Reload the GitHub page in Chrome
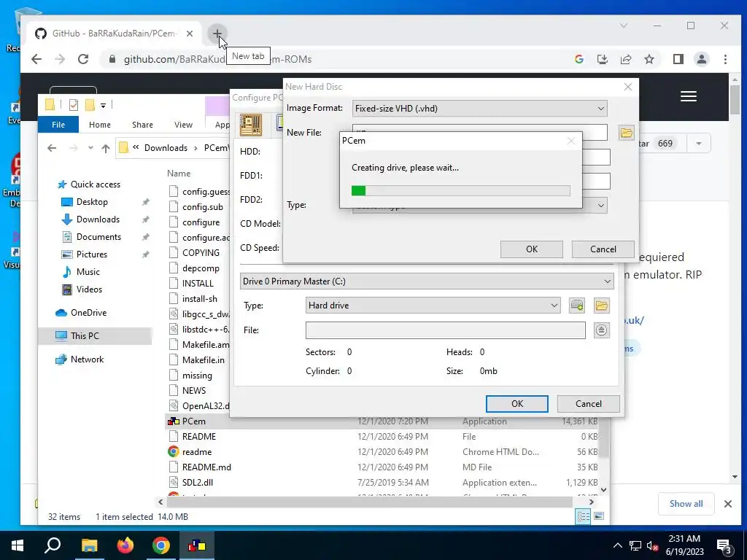Viewport: 747px width, 560px height. (x=83, y=59)
